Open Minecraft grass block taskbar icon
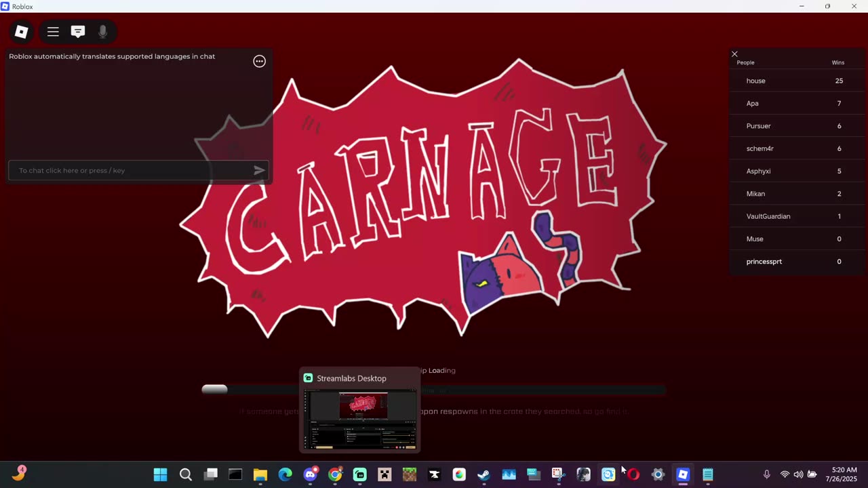 coord(410,474)
